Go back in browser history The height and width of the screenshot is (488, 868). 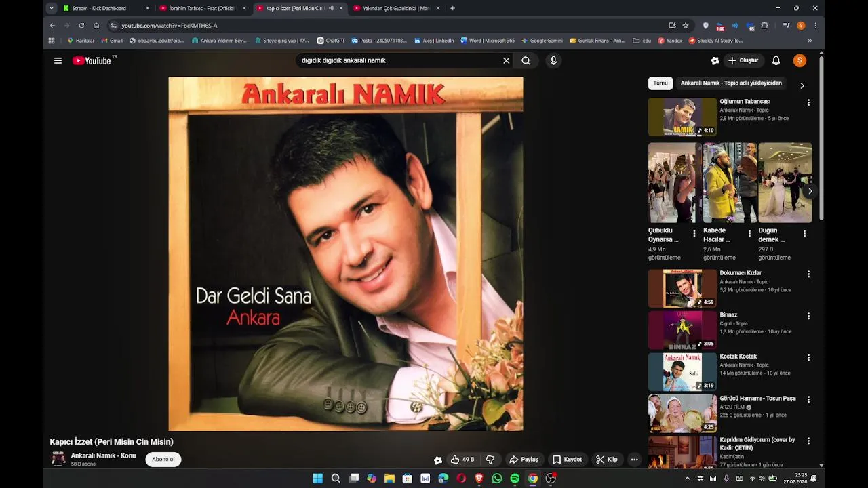[x=52, y=25]
